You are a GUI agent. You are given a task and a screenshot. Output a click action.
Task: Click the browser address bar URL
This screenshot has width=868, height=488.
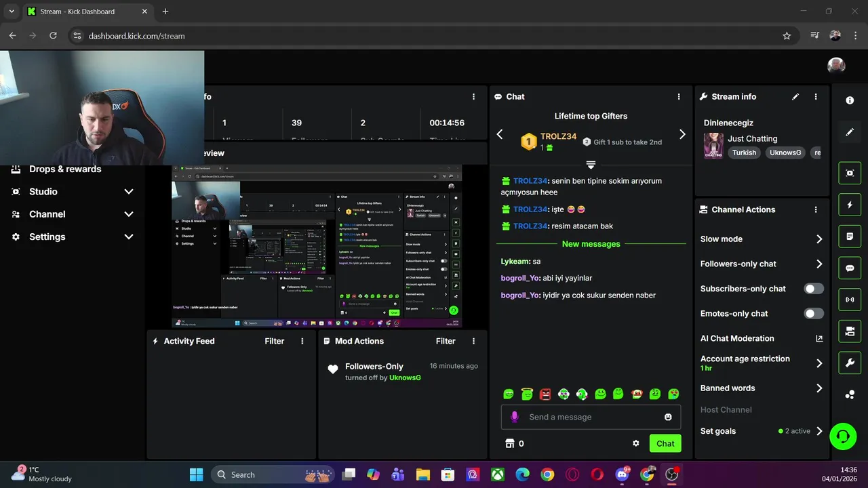tap(136, 36)
